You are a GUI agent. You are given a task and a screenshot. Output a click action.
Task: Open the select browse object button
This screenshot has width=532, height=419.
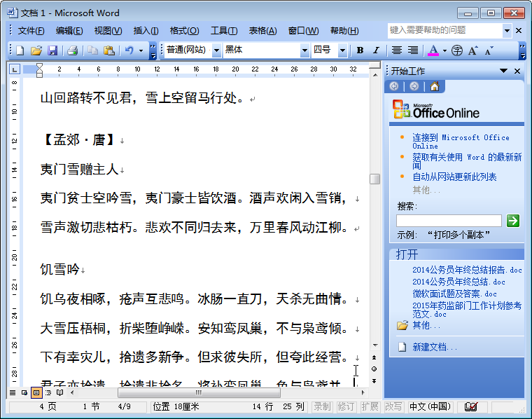pyautogui.click(x=374, y=369)
